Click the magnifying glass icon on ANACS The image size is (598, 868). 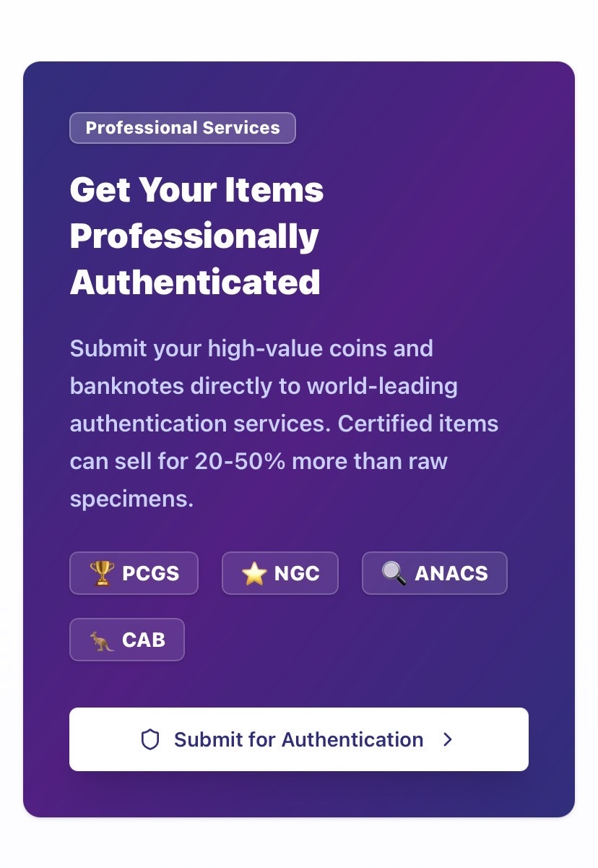click(392, 572)
